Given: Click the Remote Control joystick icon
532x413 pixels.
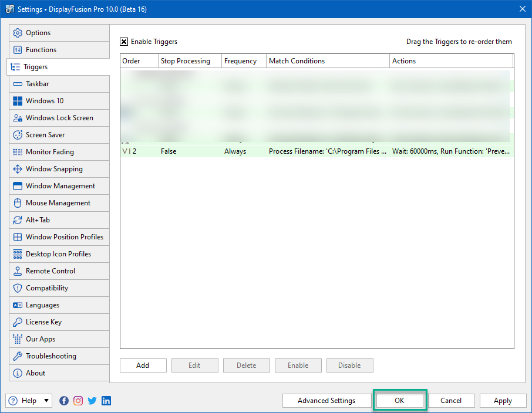Looking at the screenshot, I should point(17,271).
